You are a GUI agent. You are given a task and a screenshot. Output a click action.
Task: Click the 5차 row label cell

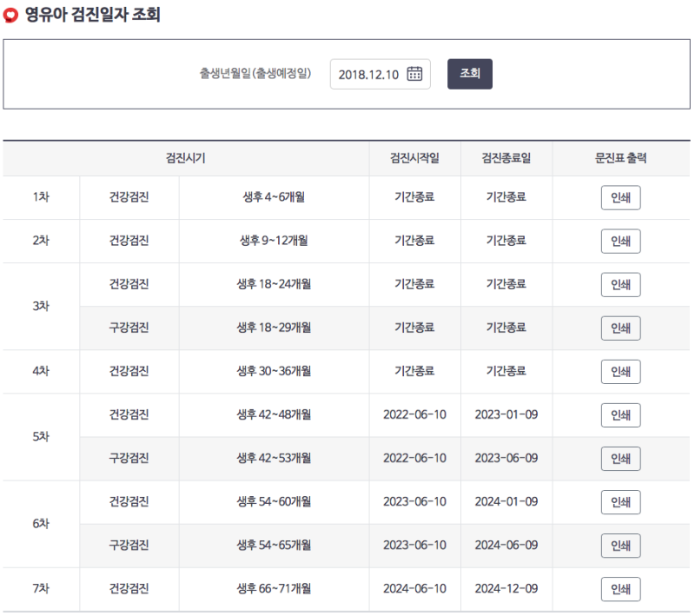(41, 436)
